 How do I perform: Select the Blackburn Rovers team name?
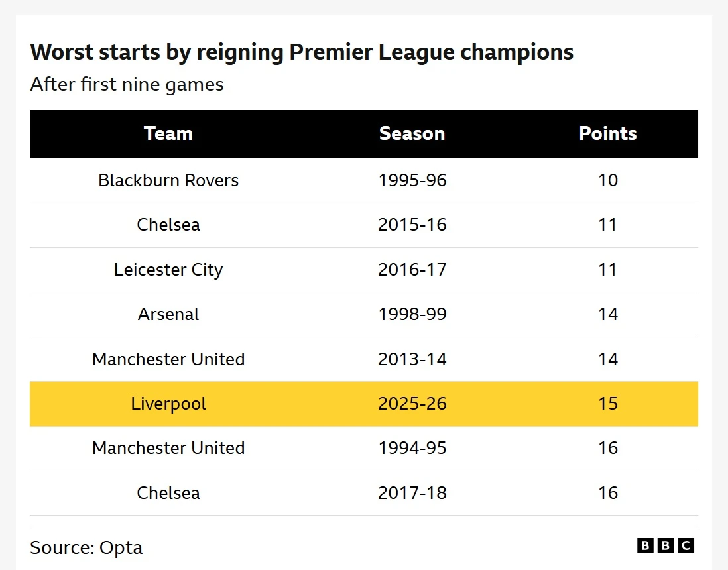click(x=168, y=180)
